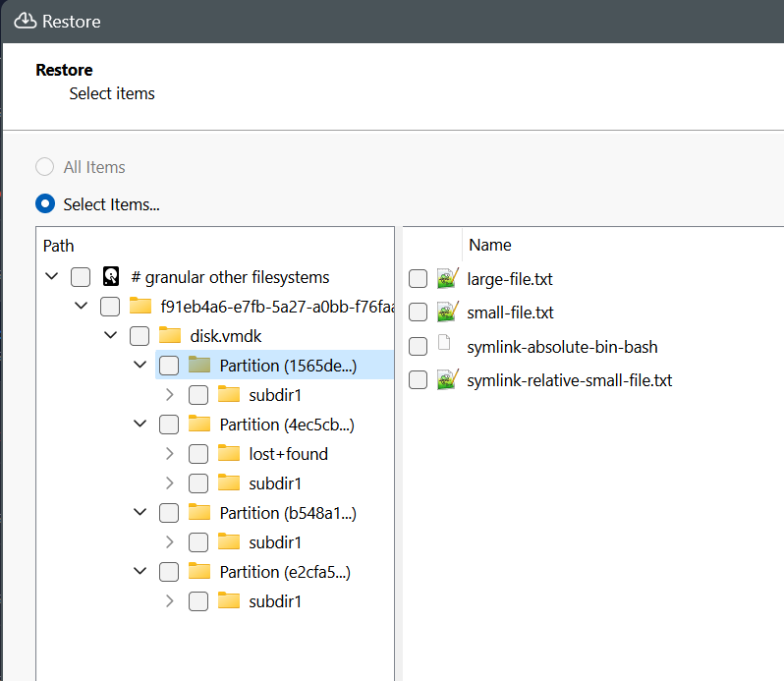Click the small-file.txt file icon
784x681 pixels.
[447, 312]
